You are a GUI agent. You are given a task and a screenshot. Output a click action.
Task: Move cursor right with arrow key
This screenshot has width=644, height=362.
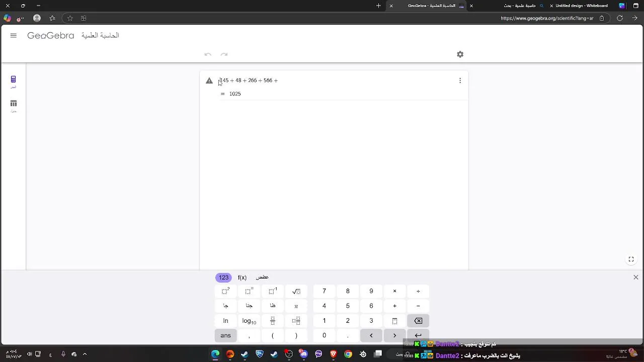tap(394, 335)
